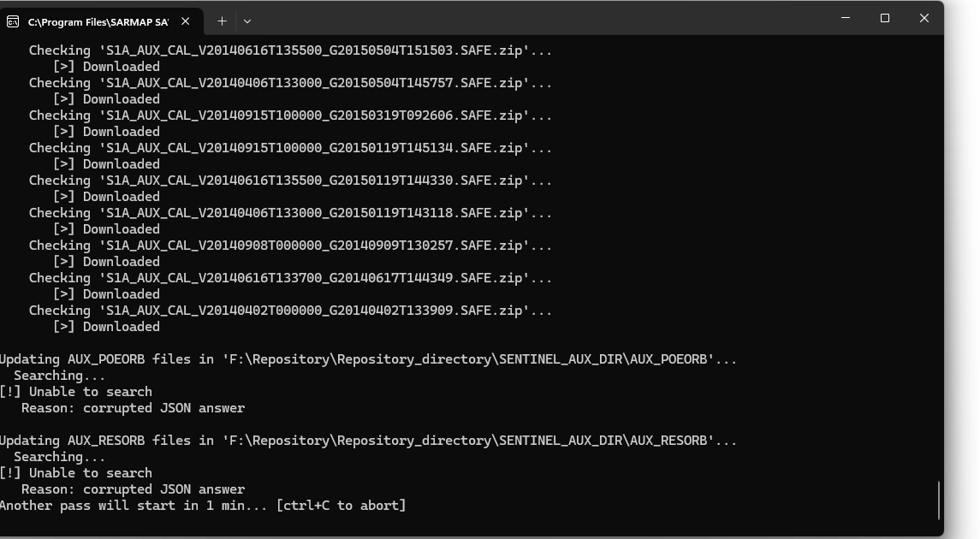
Task: Close the terminal window
Action: [x=924, y=18]
